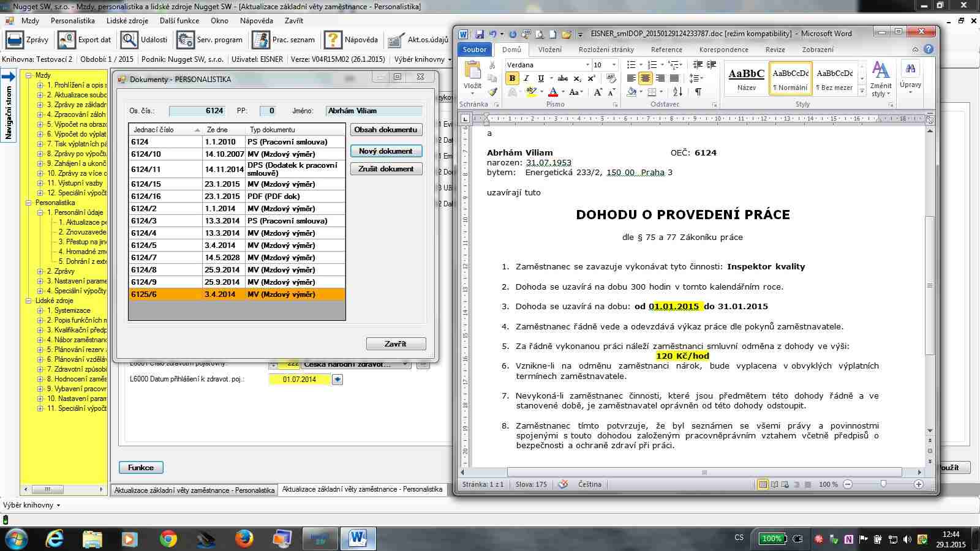The height and width of the screenshot is (551, 980).
Task: Open Zprávy via the printer icon
Action: click(14, 40)
